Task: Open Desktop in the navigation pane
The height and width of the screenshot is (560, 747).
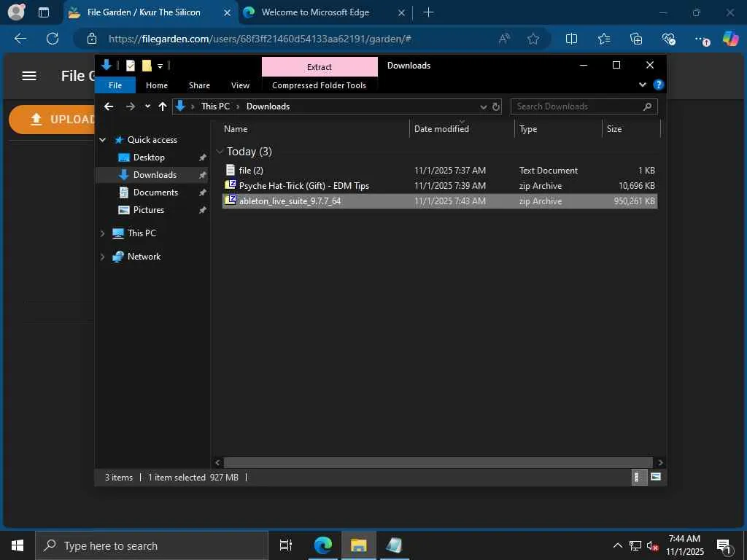Action: coord(149,157)
